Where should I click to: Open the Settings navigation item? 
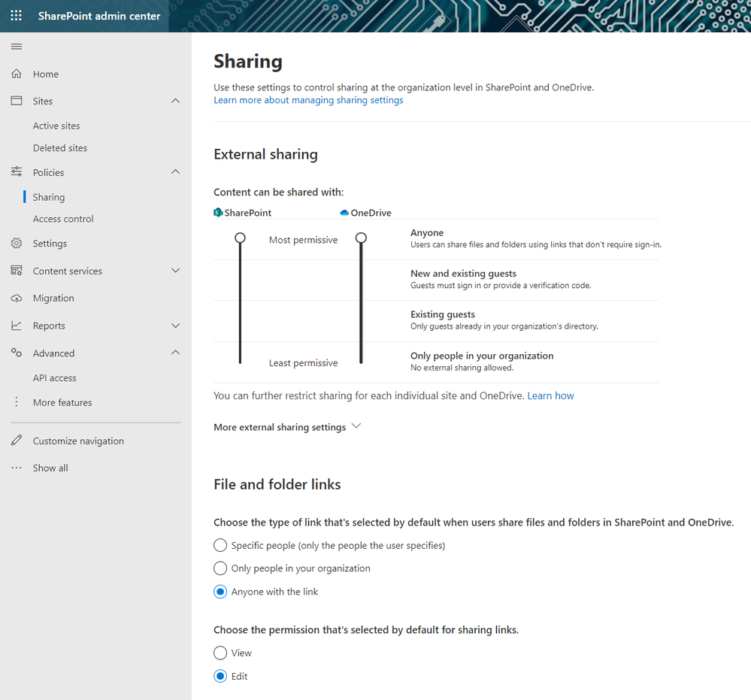(50, 244)
